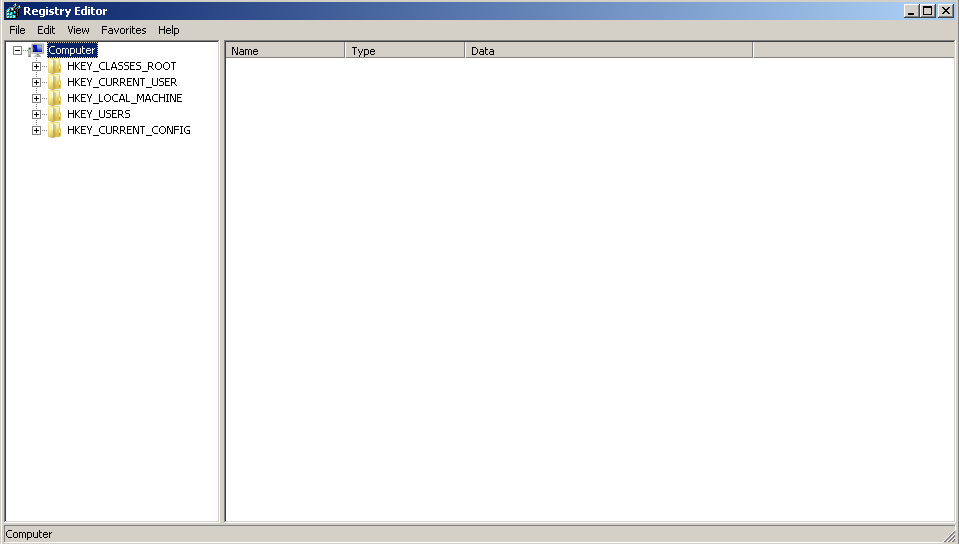Sort by the Type column header
The height and width of the screenshot is (544, 959).
click(405, 51)
